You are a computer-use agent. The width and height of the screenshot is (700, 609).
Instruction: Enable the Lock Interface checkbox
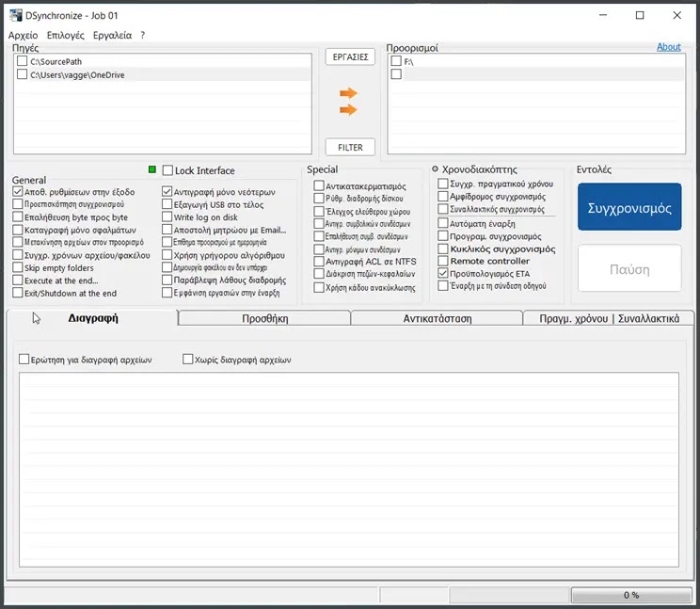click(x=167, y=170)
